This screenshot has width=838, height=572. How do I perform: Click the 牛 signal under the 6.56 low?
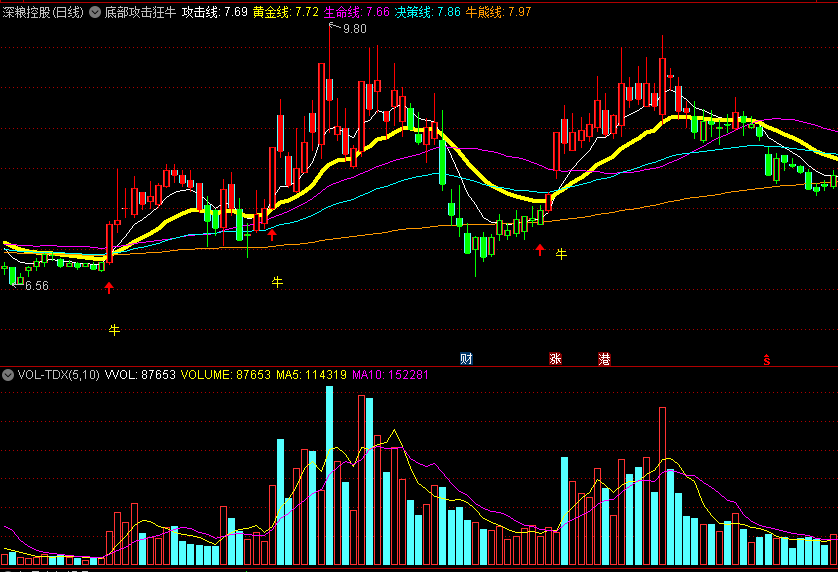(x=114, y=330)
